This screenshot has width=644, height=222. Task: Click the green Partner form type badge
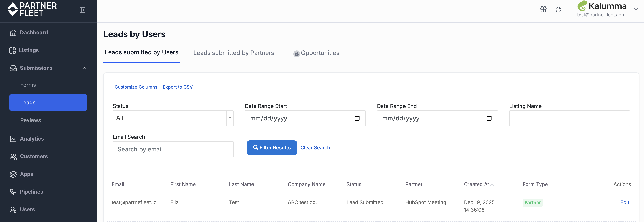533,203
